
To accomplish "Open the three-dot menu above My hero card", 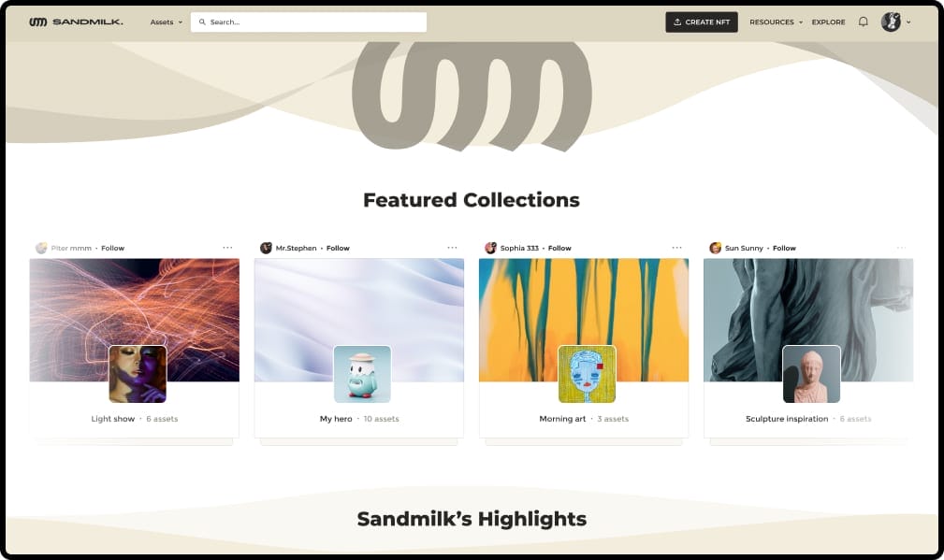I will pyautogui.click(x=452, y=248).
